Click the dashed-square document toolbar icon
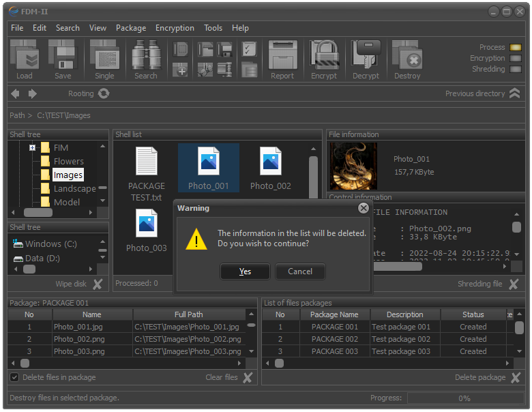 pos(181,49)
